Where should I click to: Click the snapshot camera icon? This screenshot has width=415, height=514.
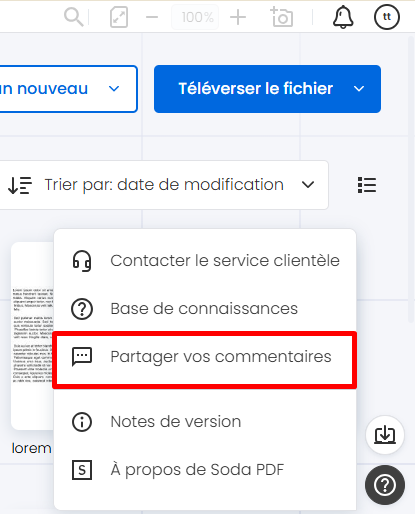tap(282, 17)
